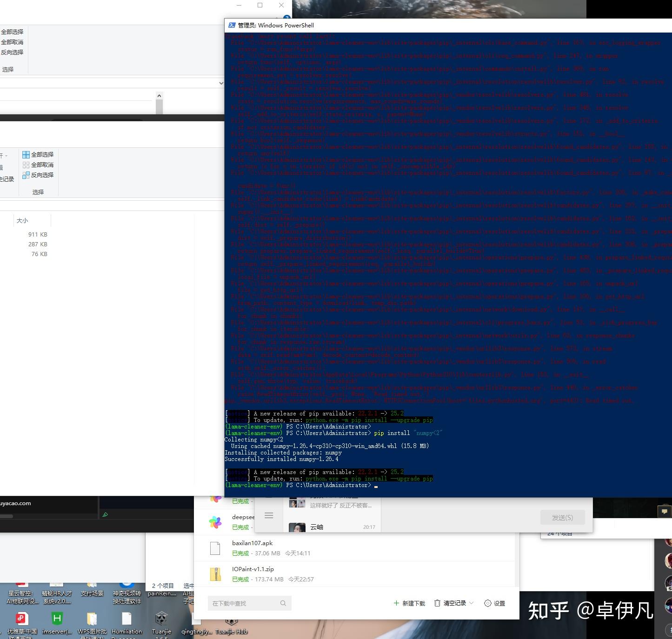Click the 清空记录 trash icon

pos(438,603)
